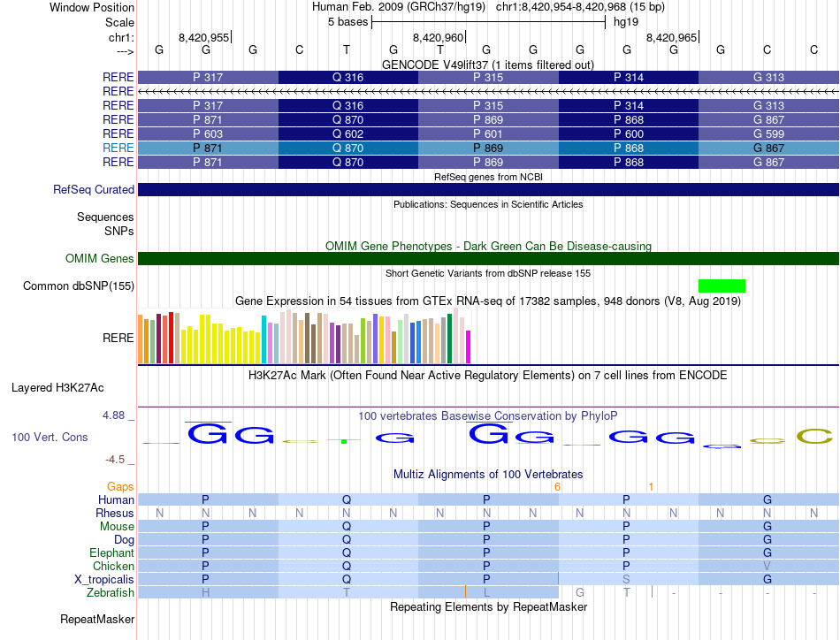Click the bright red GTEx expression bar
Screen dimensions: 840x640
[171, 338]
